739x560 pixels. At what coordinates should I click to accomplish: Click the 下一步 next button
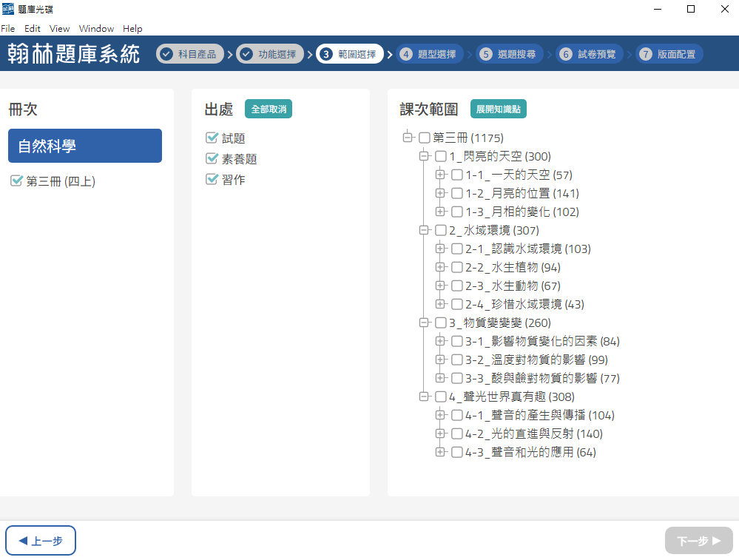pyautogui.click(x=698, y=540)
